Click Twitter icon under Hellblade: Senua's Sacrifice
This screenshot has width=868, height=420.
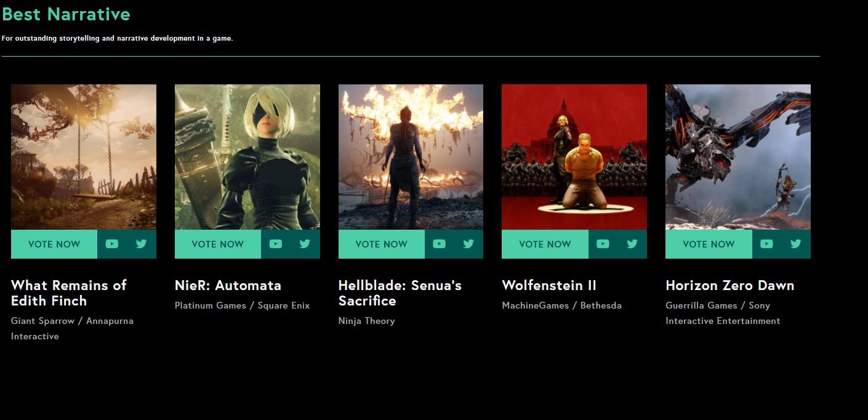[x=468, y=244]
